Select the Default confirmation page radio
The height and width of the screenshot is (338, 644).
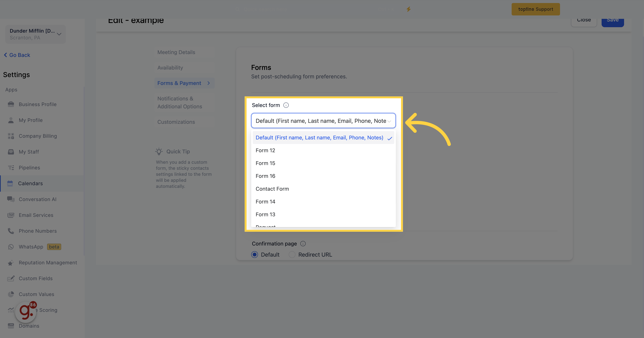[x=255, y=254]
